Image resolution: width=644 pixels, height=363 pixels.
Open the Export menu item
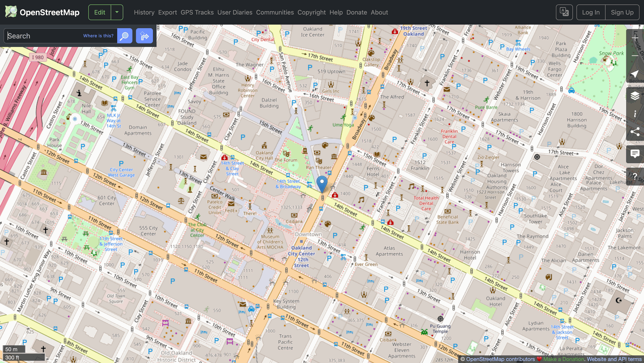click(167, 12)
